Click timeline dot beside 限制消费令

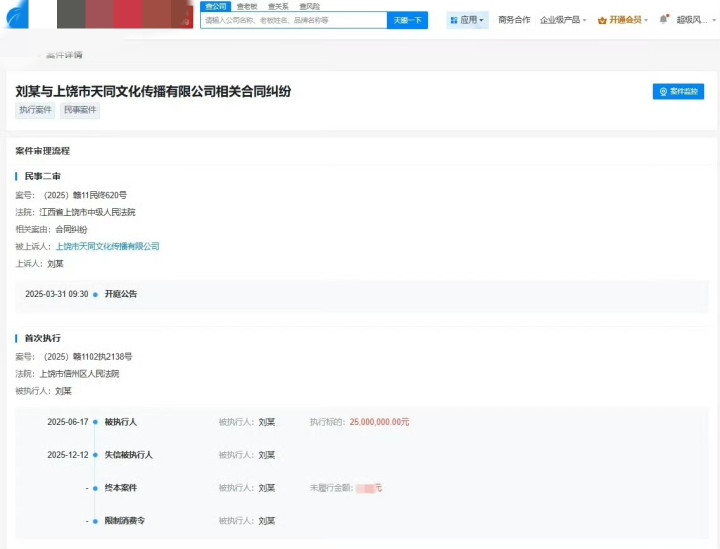coord(96,521)
